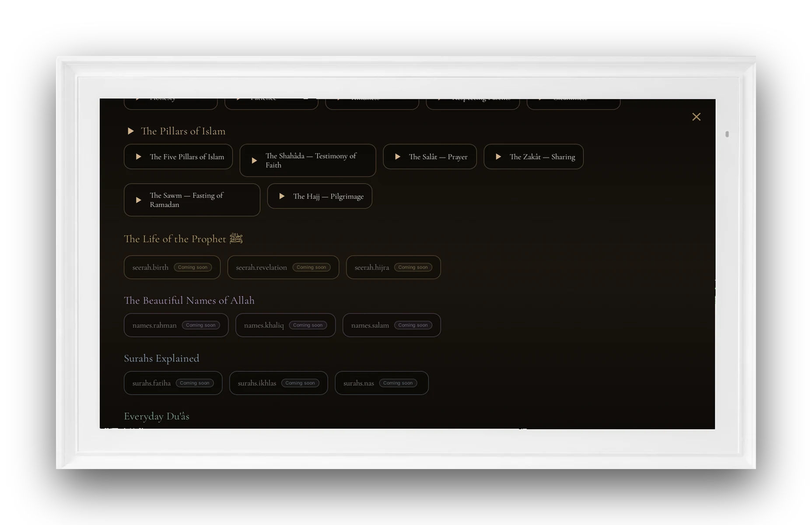
Task: Play The Pillars of Islam section
Action: [130, 131]
